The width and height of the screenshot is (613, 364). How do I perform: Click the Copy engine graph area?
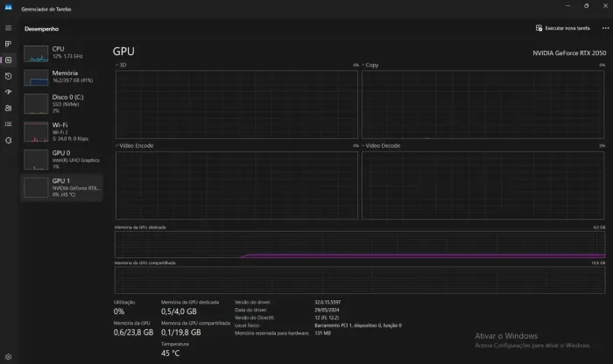pos(483,104)
